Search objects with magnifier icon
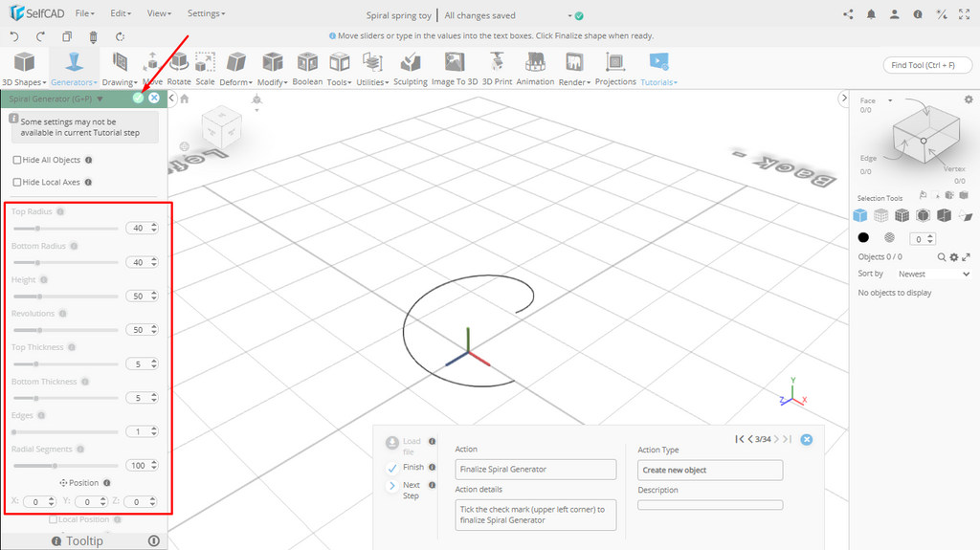The width and height of the screenshot is (980, 550). (x=942, y=257)
